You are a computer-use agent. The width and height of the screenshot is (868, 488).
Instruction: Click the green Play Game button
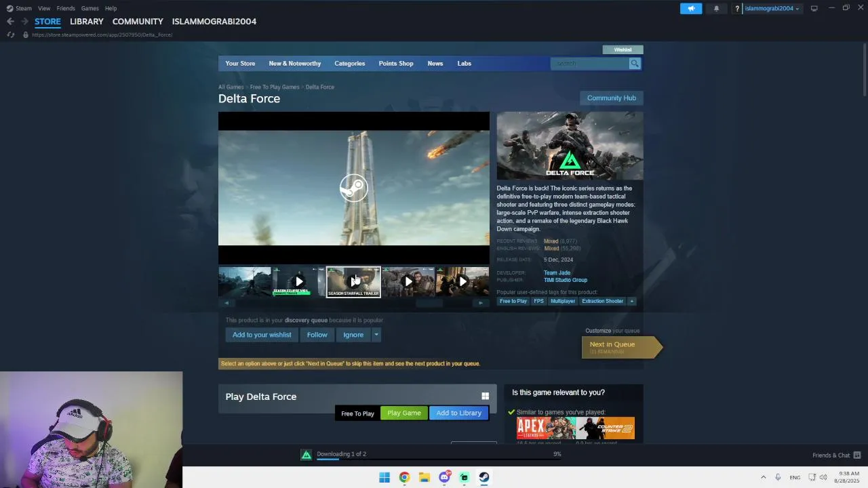pos(404,413)
